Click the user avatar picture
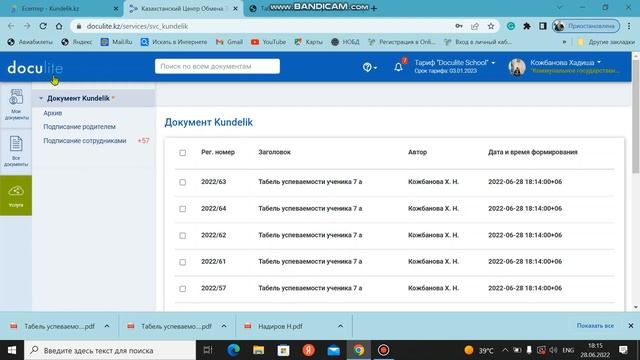This screenshot has width=640, height=360. (517, 67)
